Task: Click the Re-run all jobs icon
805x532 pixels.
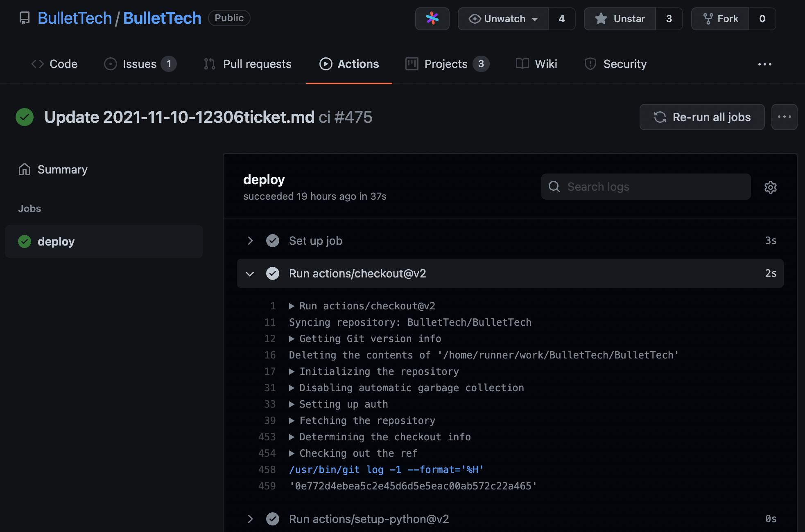Action: (660, 116)
